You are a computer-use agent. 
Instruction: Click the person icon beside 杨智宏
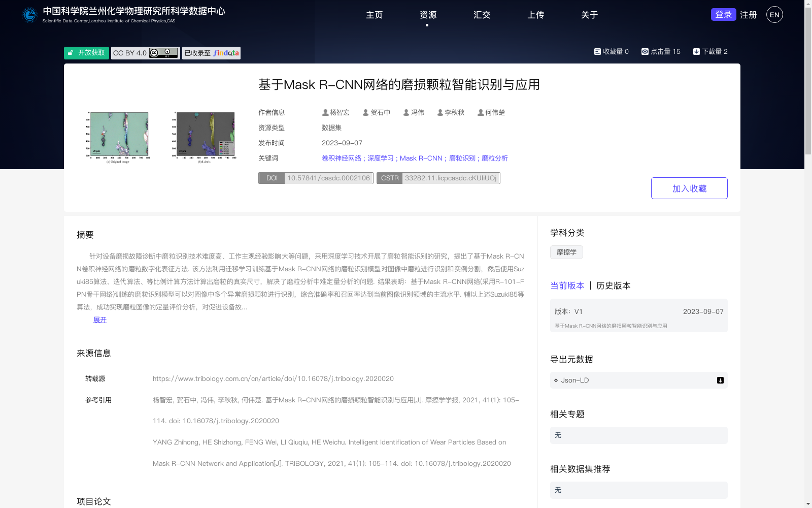325,113
